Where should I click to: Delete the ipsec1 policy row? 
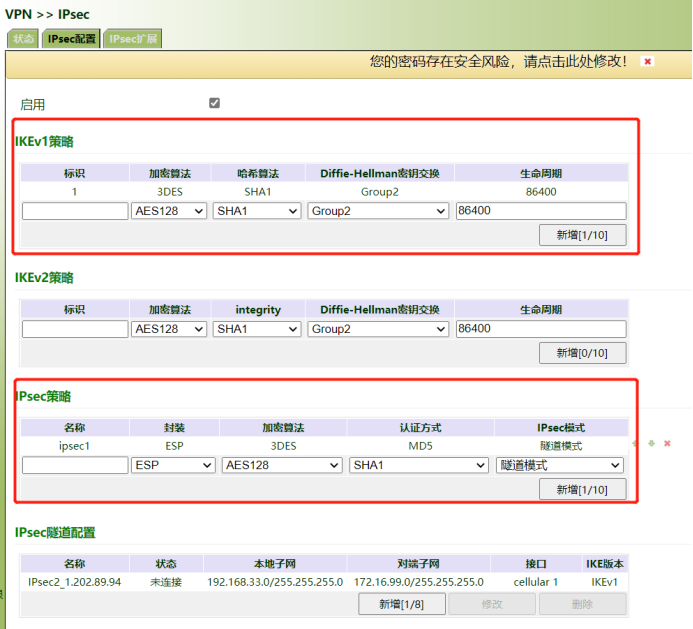pyautogui.click(x=667, y=443)
